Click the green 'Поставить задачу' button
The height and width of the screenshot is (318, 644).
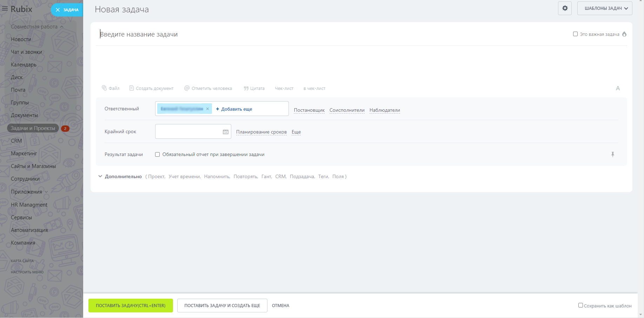coord(131,305)
